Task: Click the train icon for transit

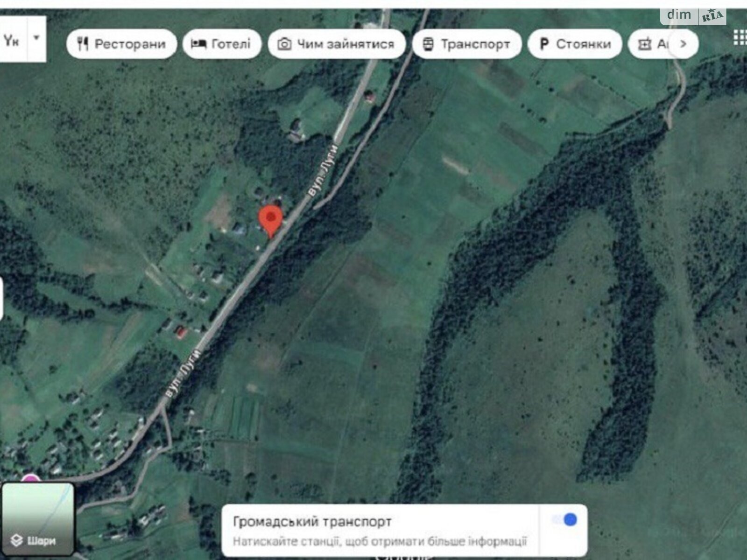Action: coord(428,44)
